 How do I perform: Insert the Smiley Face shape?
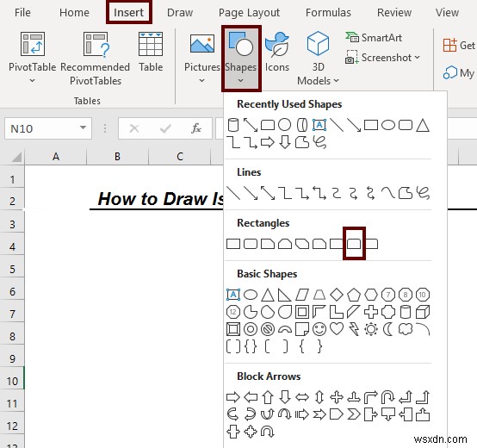tap(319, 329)
